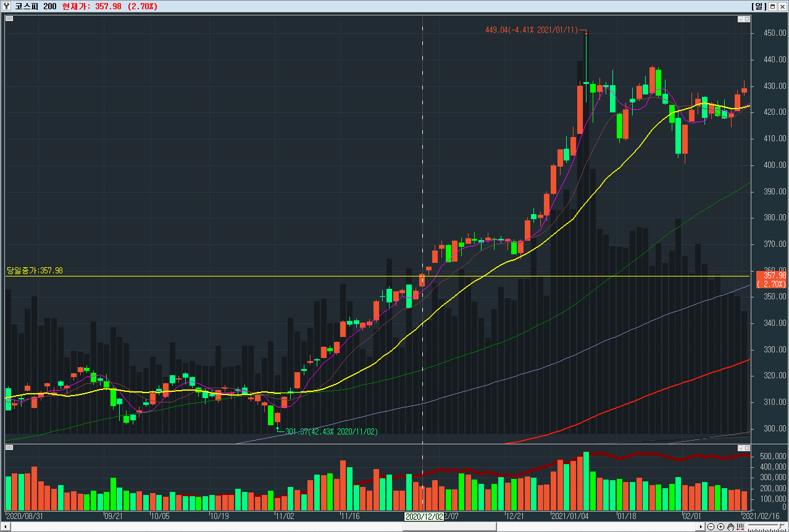Click the price pane top-left gray box

[9, 19]
